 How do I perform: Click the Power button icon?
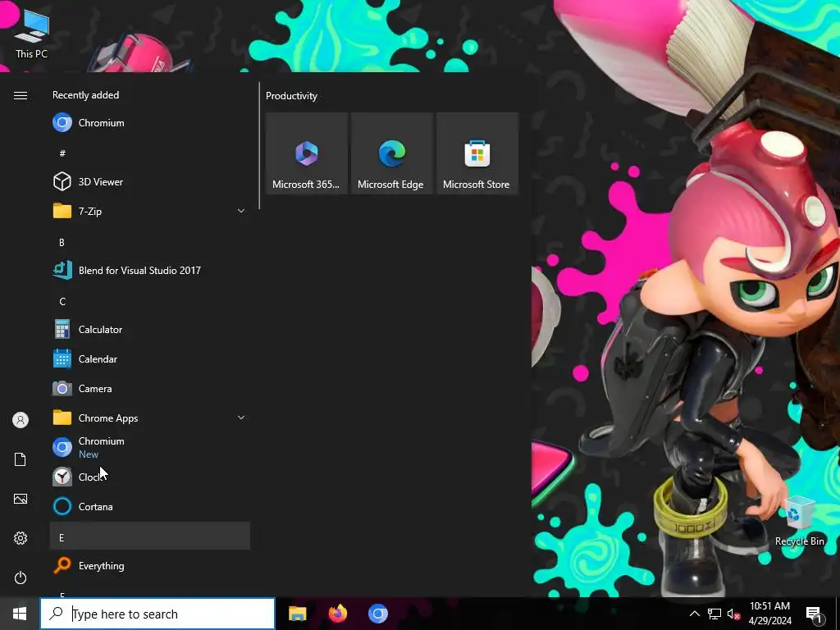(21, 577)
